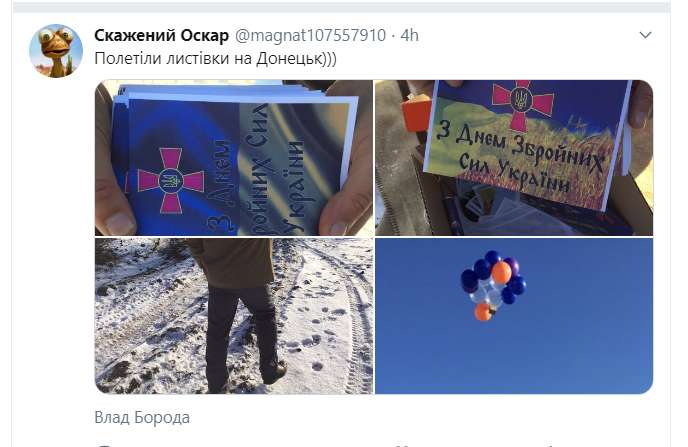Open the photo of the wheat-field greeting card
This screenshot has height=447, width=688.
(x=514, y=157)
